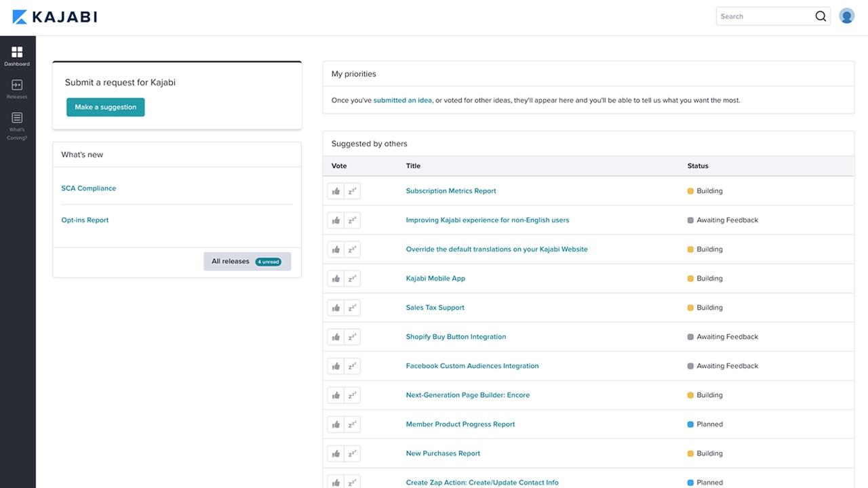This screenshot has height=488, width=868.
Task: Open the Opt-ins Report link
Action: click(85, 220)
